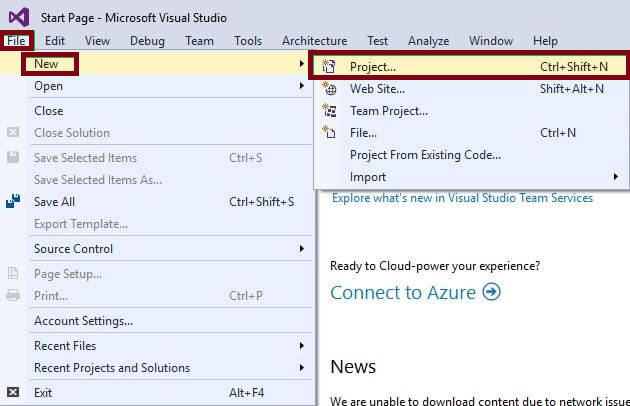Image resolution: width=630 pixels, height=406 pixels.
Task: Click the Team Project icon
Action: [329, 111]
